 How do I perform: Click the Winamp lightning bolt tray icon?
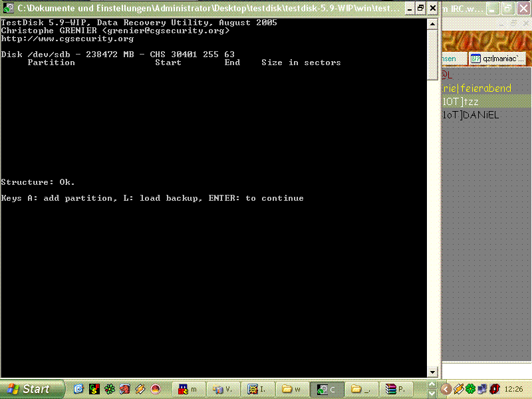(x=459, y=389)
